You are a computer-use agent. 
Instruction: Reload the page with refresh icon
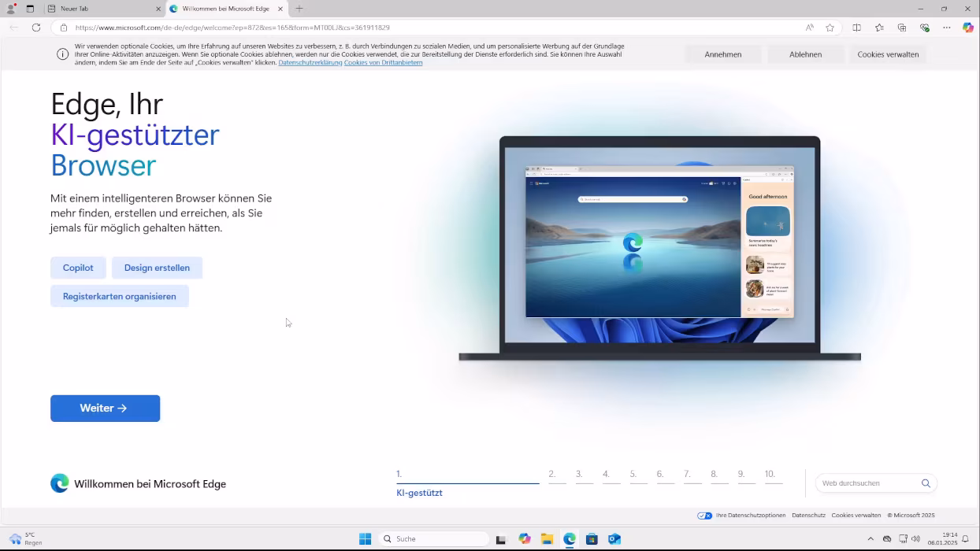click(x=36, y=28)
